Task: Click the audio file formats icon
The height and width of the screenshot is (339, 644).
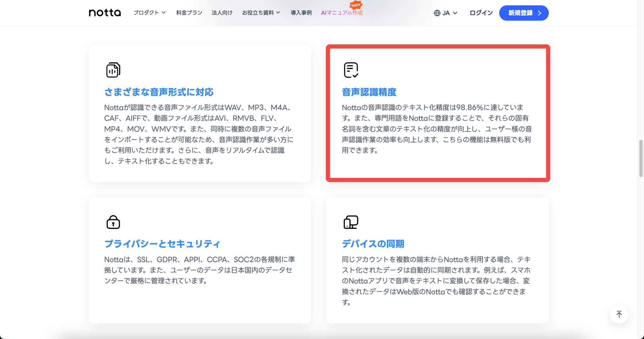Action: tap(113, 70)
